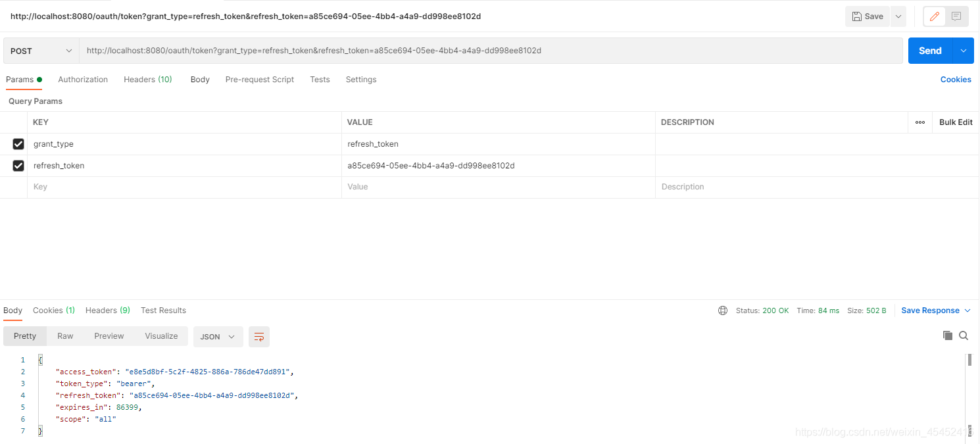980x444 pixels.
Task: Search the response with magnifier icon
Action: pos(964,335)
